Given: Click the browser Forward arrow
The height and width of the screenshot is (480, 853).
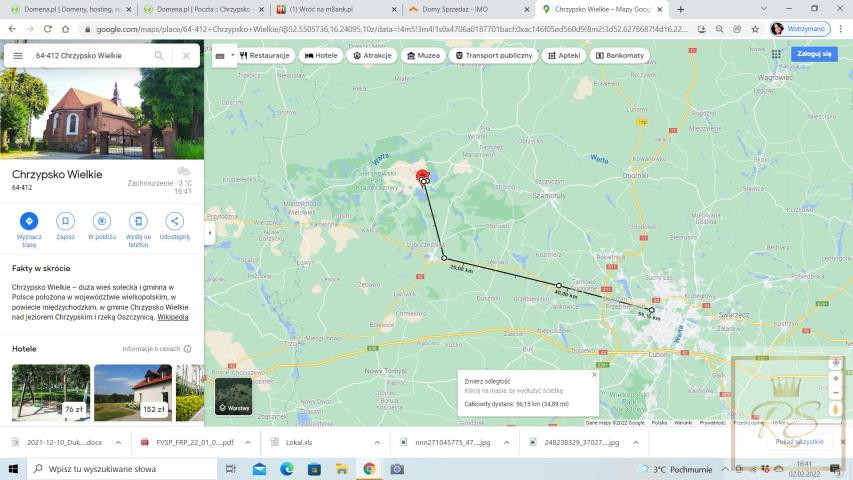Looking at the screenshot, I should [30, 29].
